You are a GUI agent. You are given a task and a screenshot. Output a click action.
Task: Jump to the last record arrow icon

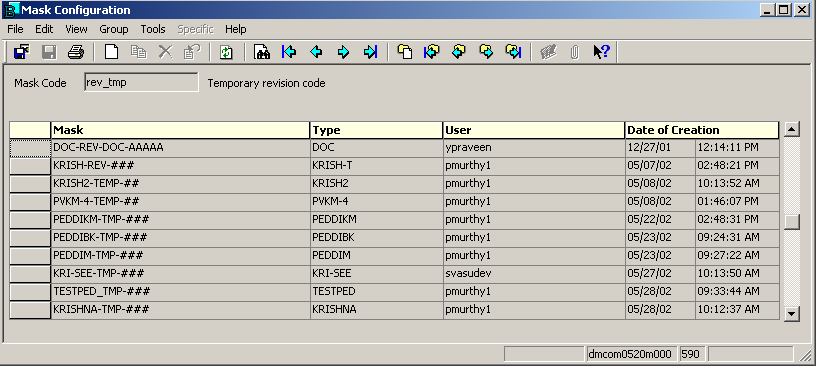tap(371, 52)
